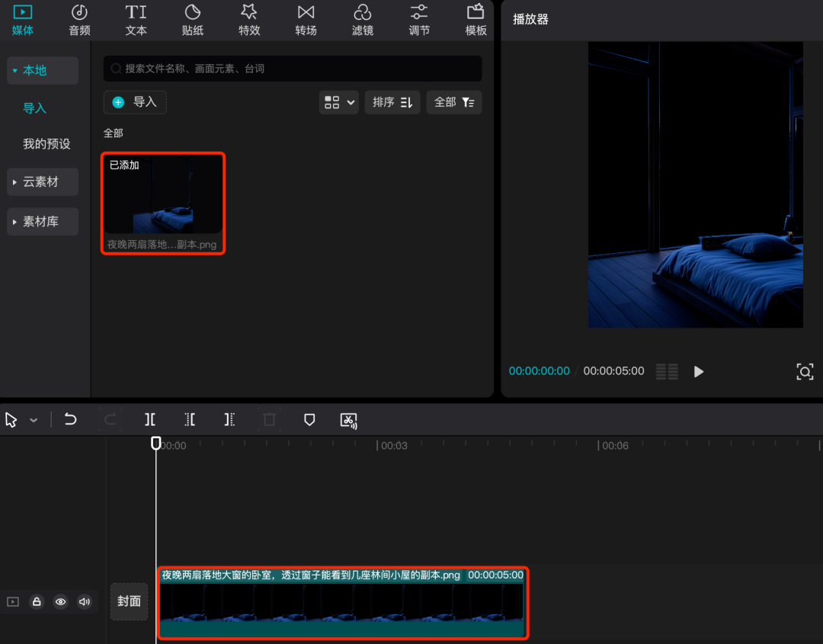Open the 排序 sort menu
Viewport: 823px width, 644px height.
tap(392, 102)
